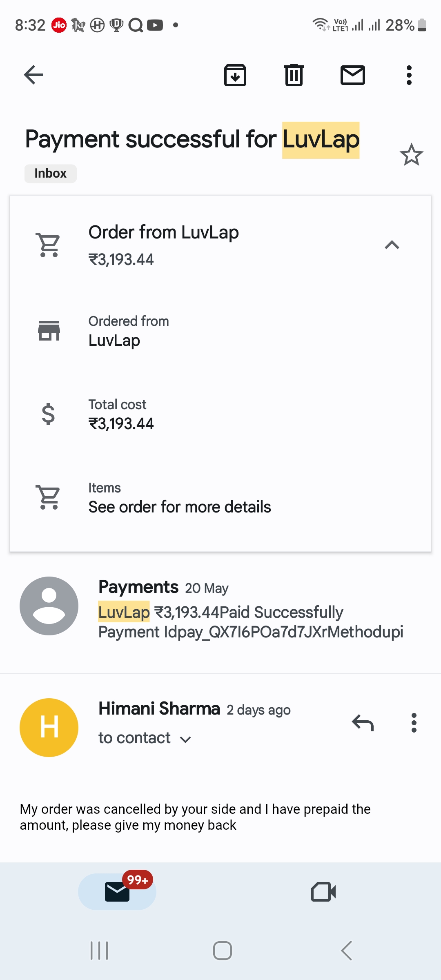
Task: Open the Inbox label chip
Action: (51, 174)
